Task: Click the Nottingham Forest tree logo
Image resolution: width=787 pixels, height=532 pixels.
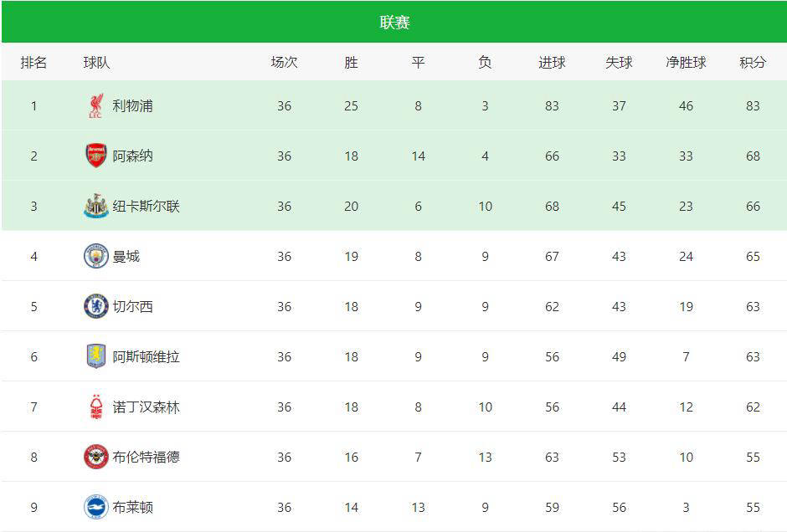Action: coord(96,407)
